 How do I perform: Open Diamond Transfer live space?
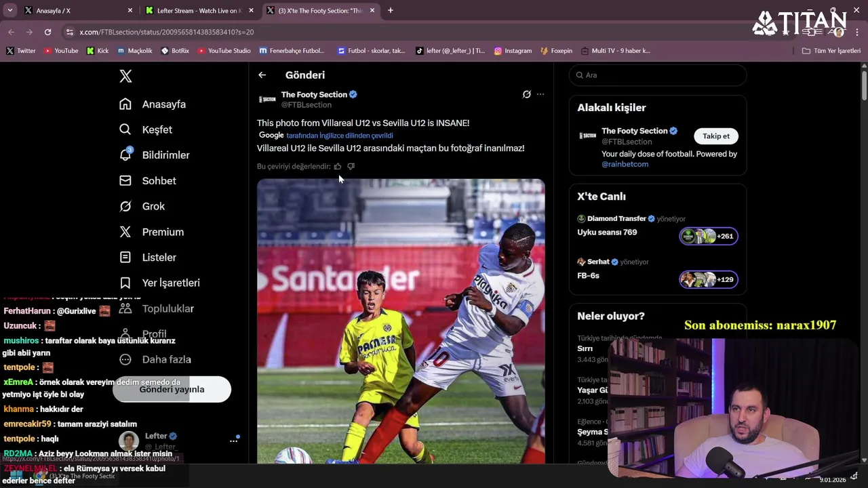[657, 229]
